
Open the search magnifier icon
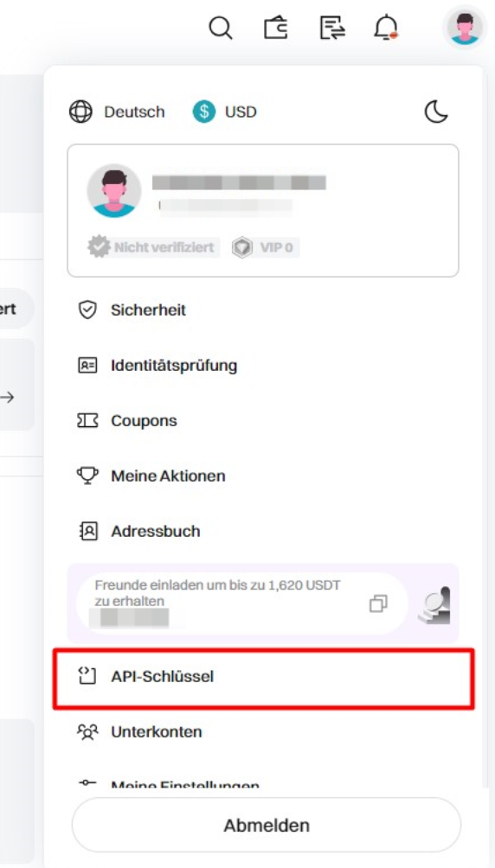click(x=221, y=27)
